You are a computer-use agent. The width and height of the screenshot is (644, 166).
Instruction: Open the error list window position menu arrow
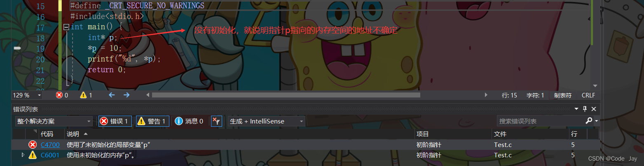pos(577,109)
